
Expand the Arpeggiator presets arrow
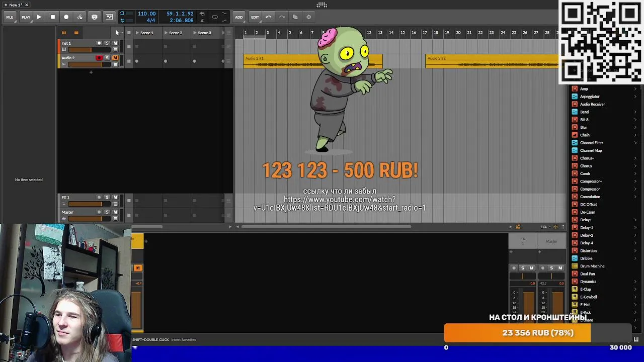635,97
